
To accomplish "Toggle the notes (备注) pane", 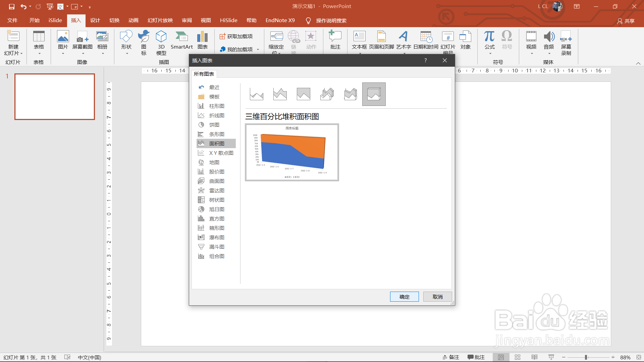I will [451, 357].
